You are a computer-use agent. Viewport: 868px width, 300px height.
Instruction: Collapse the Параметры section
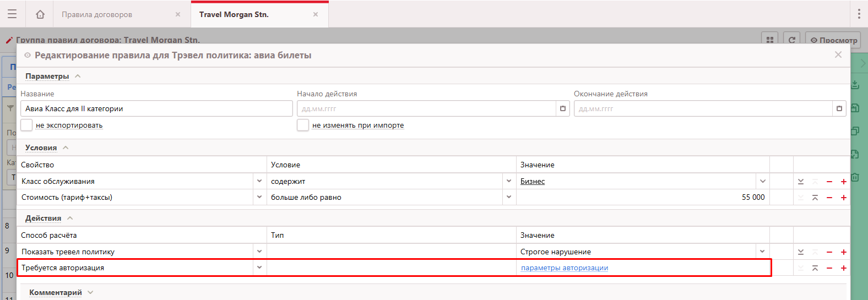(78, 76)
